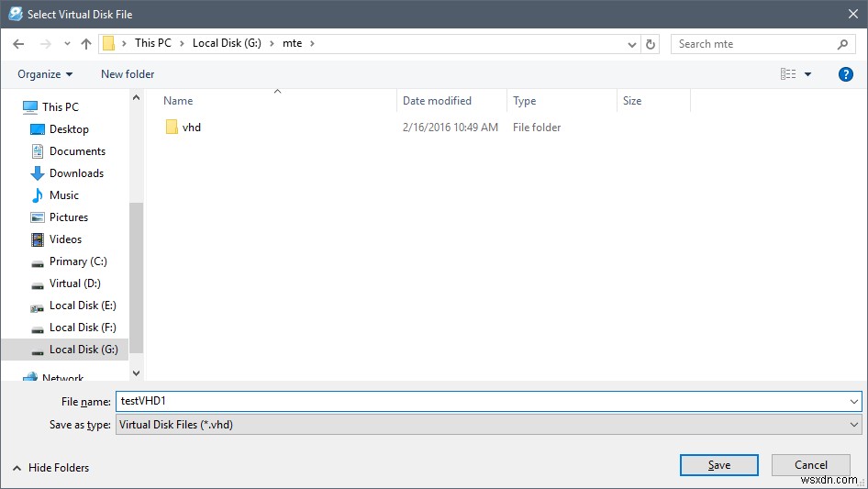Click the Save button
868x489 pixels.
[x=719, y=465]
